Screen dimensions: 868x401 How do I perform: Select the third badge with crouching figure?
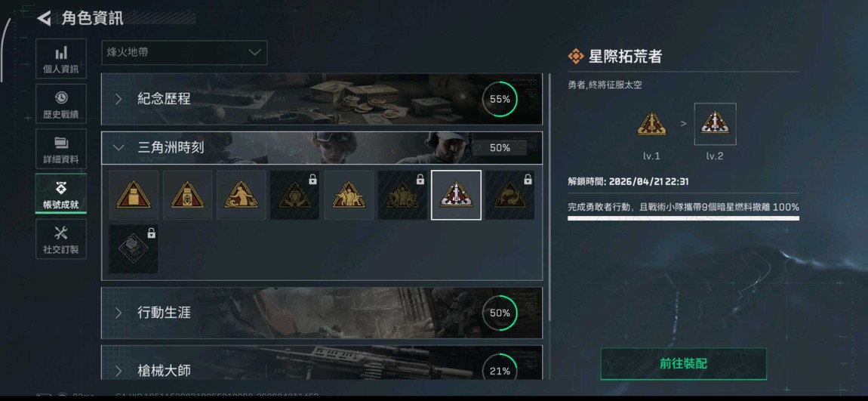[x=241, y=195]
